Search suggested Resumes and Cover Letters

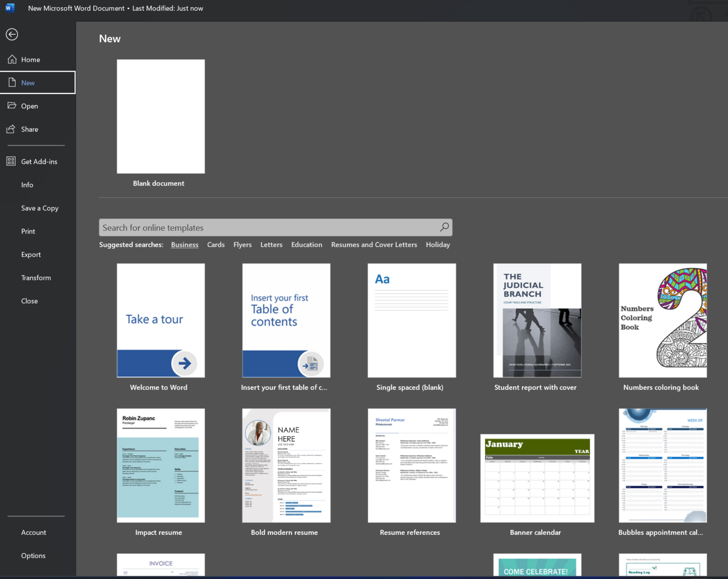tap(374, 245)
